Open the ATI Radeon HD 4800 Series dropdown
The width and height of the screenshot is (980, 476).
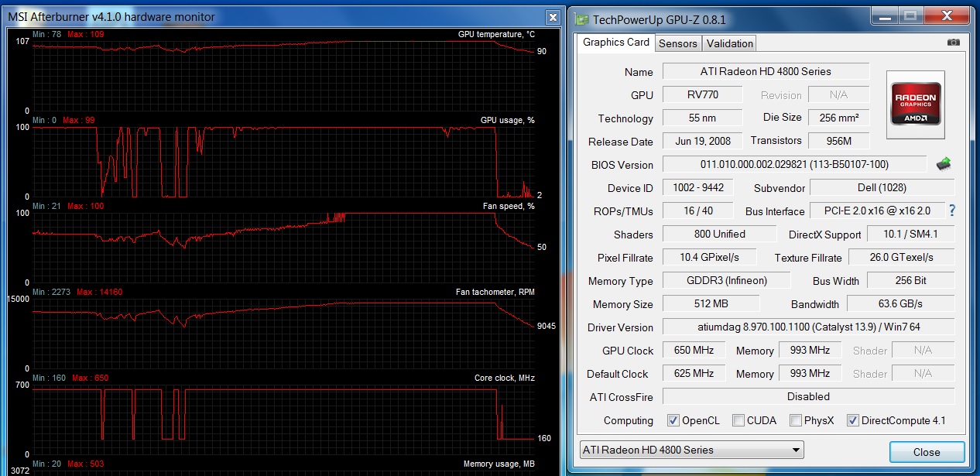692,450
